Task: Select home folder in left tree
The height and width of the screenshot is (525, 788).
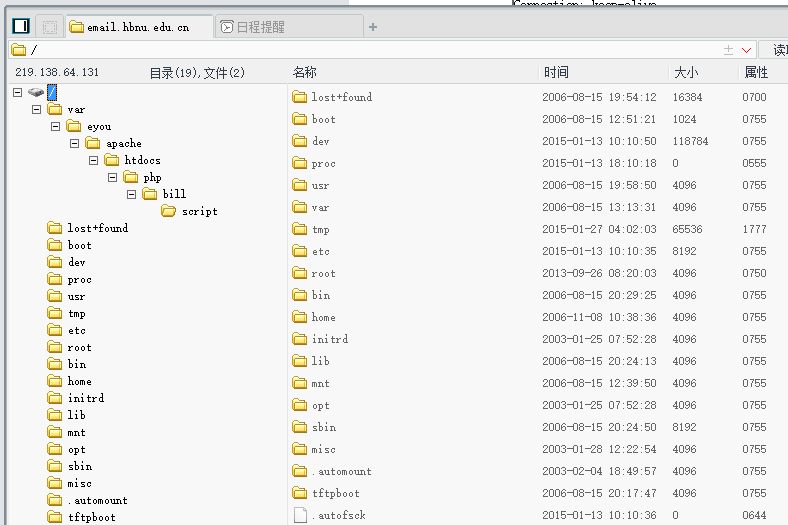Action: pyautogui.click(x=70, y=381)
